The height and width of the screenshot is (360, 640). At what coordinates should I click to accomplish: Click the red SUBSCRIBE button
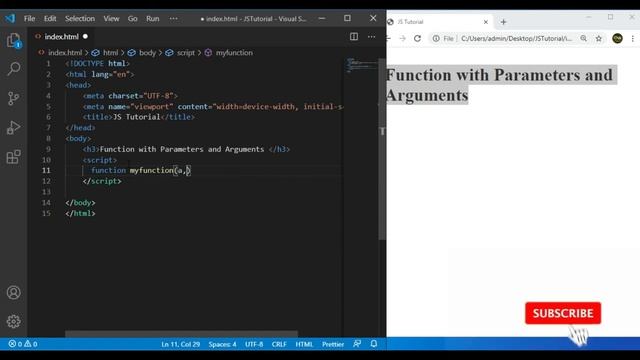pos(563,313)
